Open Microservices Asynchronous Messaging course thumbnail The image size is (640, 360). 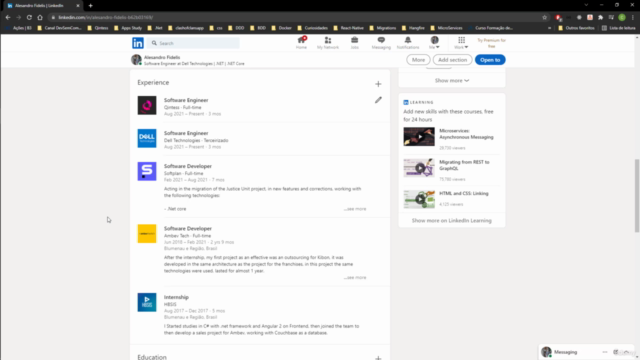pos(419,137)
